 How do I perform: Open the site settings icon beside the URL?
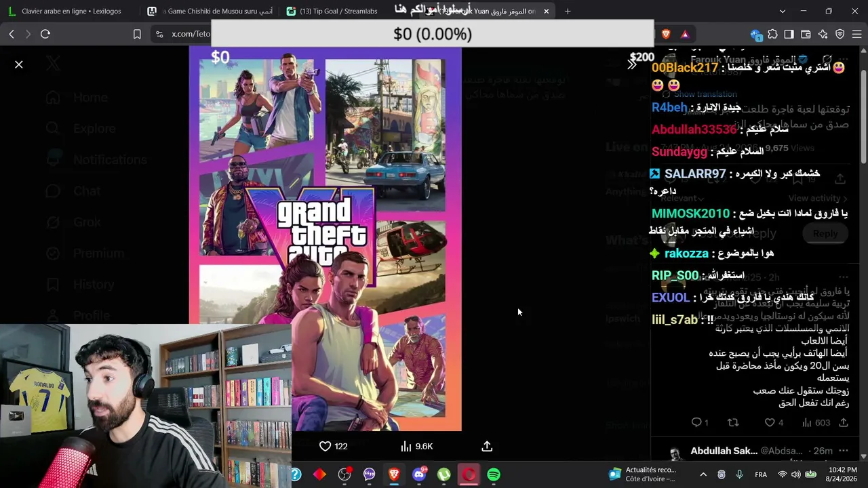pos(159,34)
